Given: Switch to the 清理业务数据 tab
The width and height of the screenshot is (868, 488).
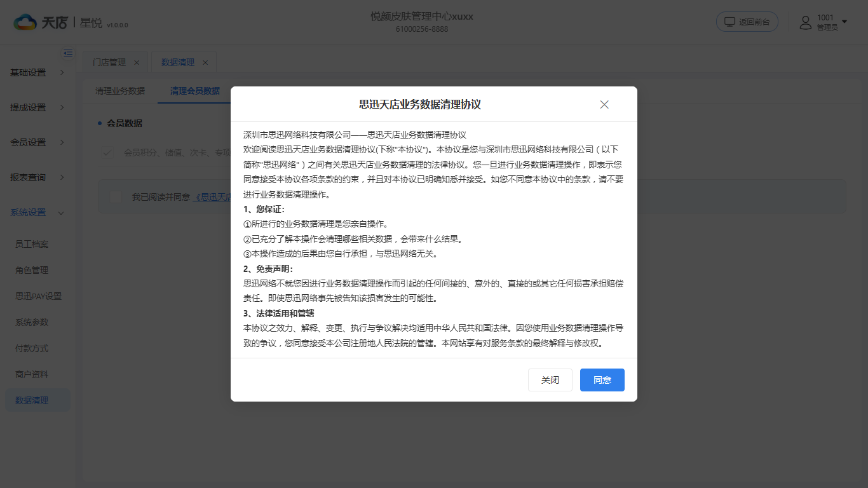Looking at the screenshot, I should [120, 91].
